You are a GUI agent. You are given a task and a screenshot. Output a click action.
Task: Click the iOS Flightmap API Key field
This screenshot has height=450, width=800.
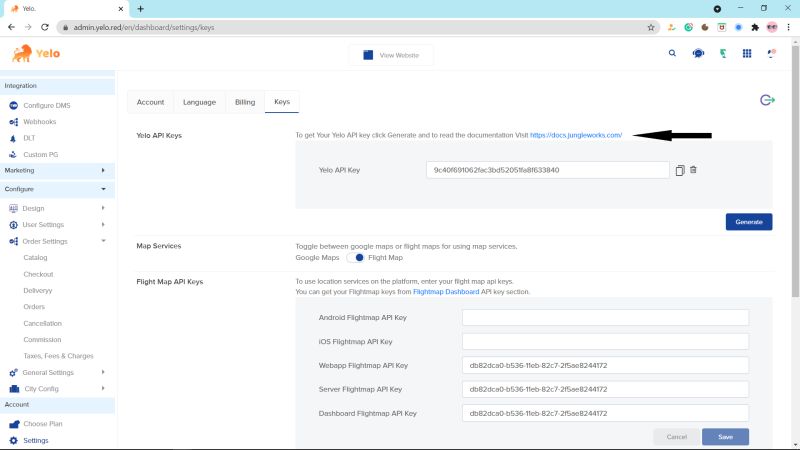pos(606,341)
